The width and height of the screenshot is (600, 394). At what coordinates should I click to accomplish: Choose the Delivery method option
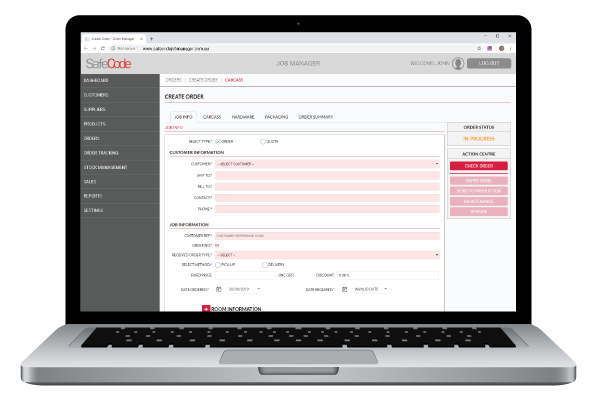pos(264,265)
